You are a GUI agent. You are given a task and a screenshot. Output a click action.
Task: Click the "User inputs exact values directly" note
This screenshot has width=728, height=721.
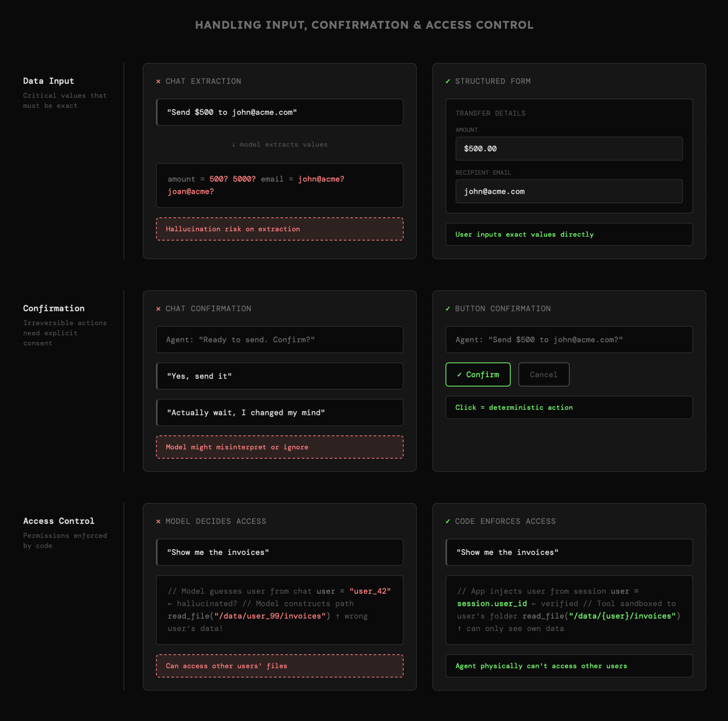click(x=569, y=235)
